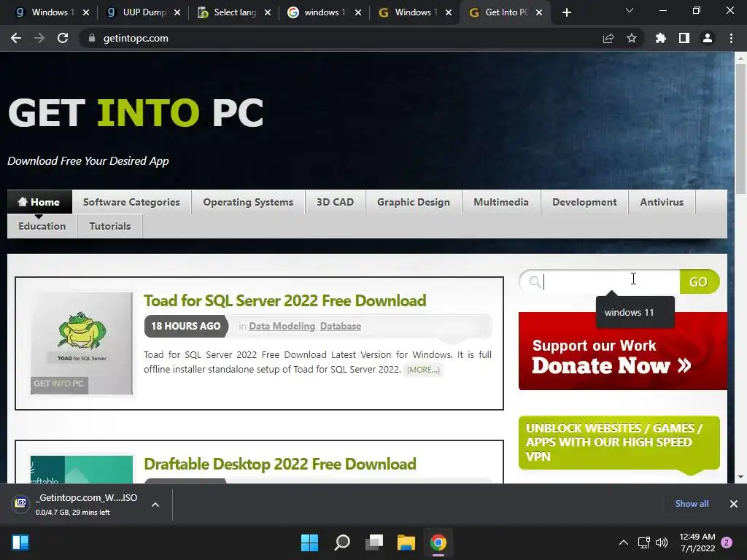Close the Select lang tab
Screen dimensions: 747x560
click(x=268, y=12)
